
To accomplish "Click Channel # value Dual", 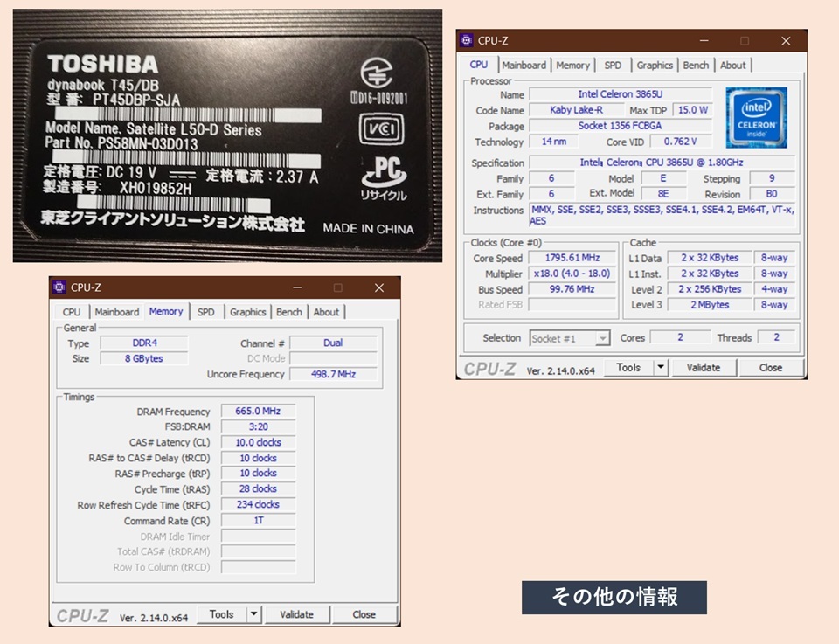I will (333, 343).
